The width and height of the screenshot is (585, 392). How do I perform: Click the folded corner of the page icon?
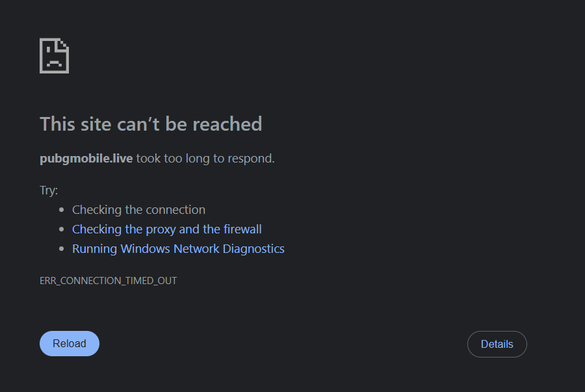point(64,44)
